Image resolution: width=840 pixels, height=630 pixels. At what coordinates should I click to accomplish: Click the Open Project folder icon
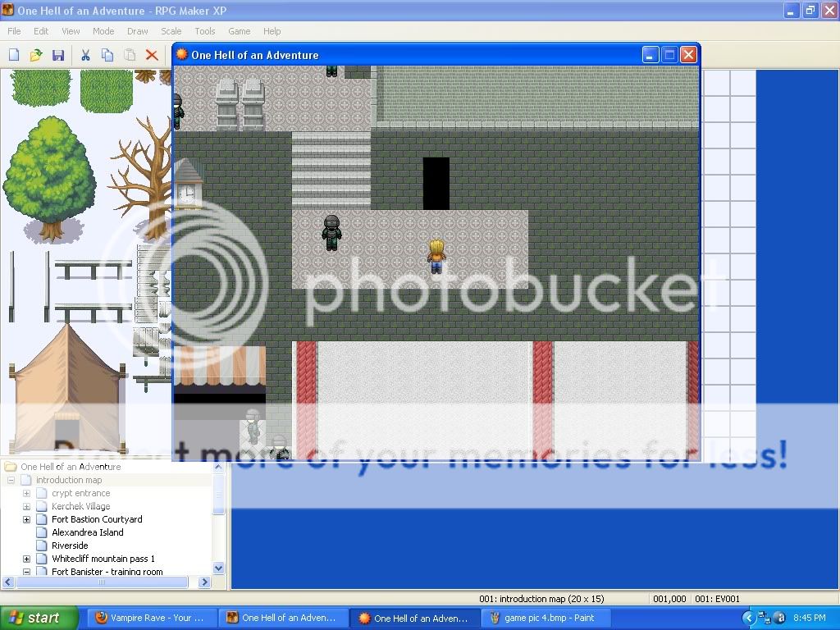click(x=36, y=55)
